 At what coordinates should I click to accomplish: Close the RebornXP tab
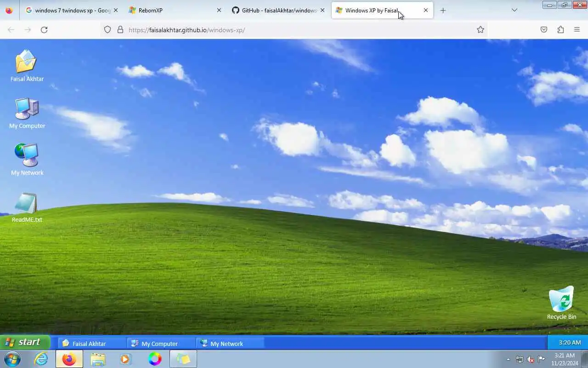click(x=219, y=10)
